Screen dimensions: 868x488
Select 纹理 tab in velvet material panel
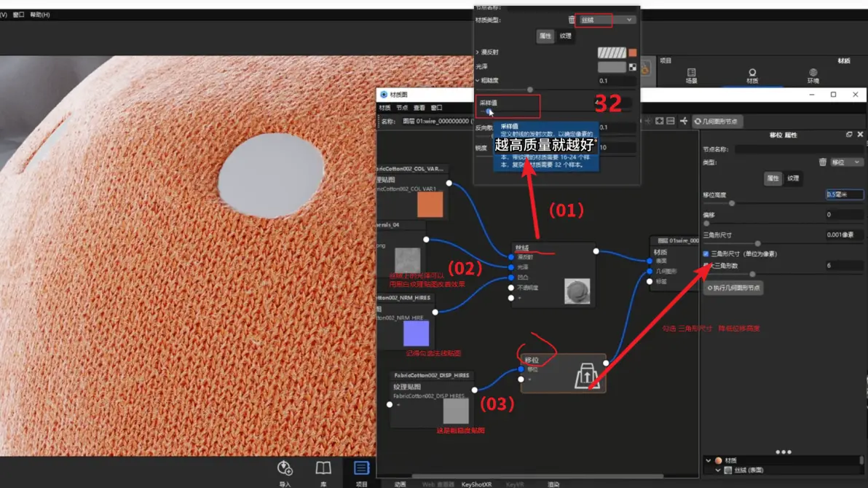(x=565, y=36)
